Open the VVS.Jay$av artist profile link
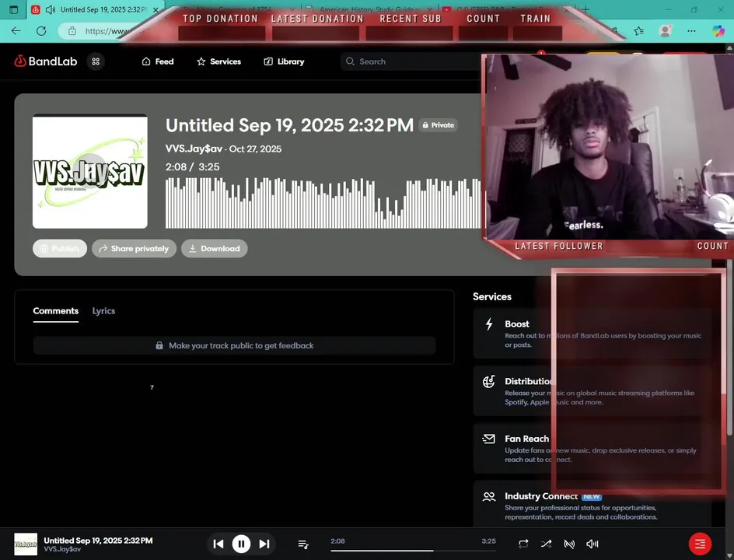This screenshot has width=734, height=560. 194,149
